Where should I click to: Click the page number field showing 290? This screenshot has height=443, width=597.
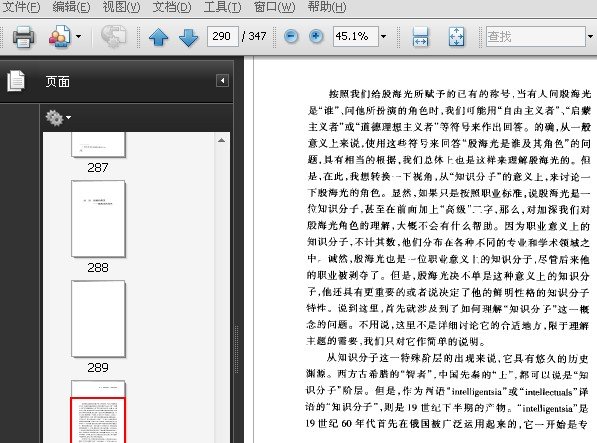pyautogui.click(x=223, y=37)
